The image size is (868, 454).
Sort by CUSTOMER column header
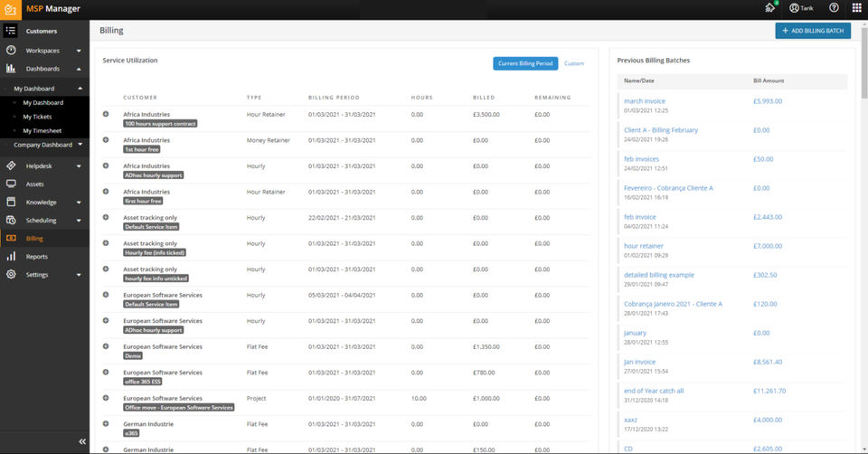pos(140,98)
